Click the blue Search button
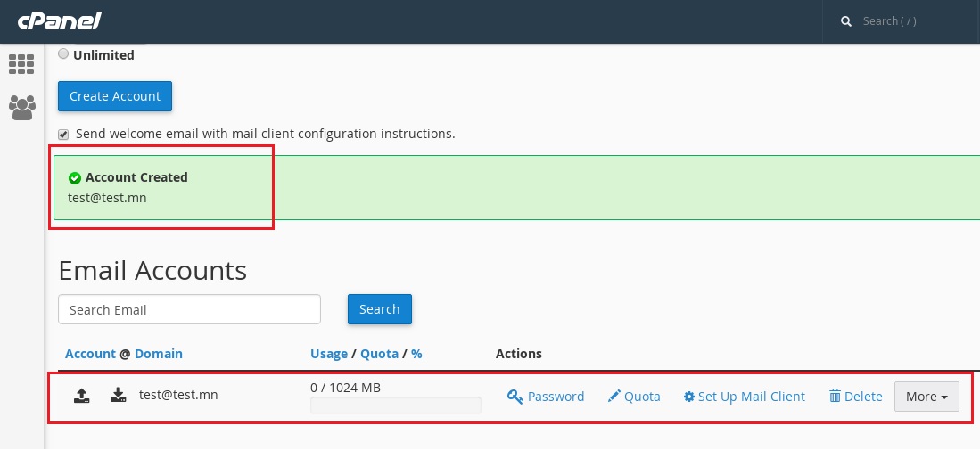The height and width of the screenshot is (450, 980). (x=379, y=309)
